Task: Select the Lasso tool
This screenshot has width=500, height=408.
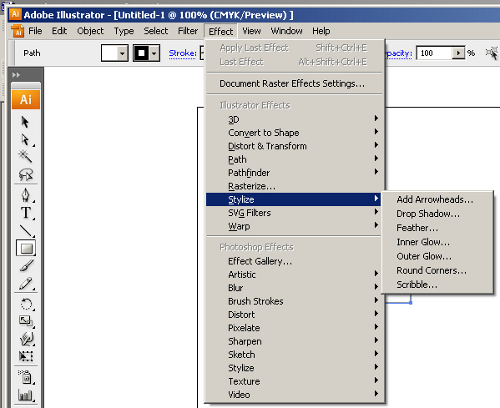Action: [x=26, y=174]
